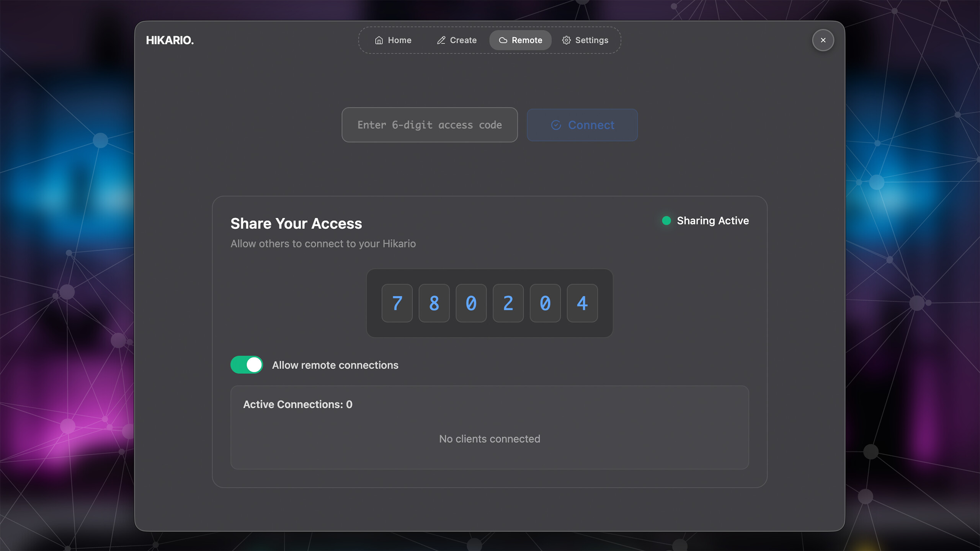Click the HIKARIO logo
This screenshot has height=551, width=980.
point(170,40)
